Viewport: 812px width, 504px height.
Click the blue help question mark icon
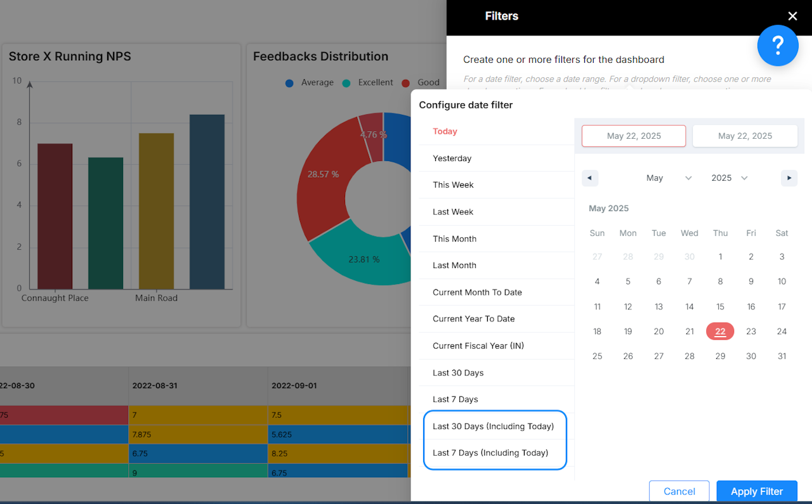click(777, 46)
